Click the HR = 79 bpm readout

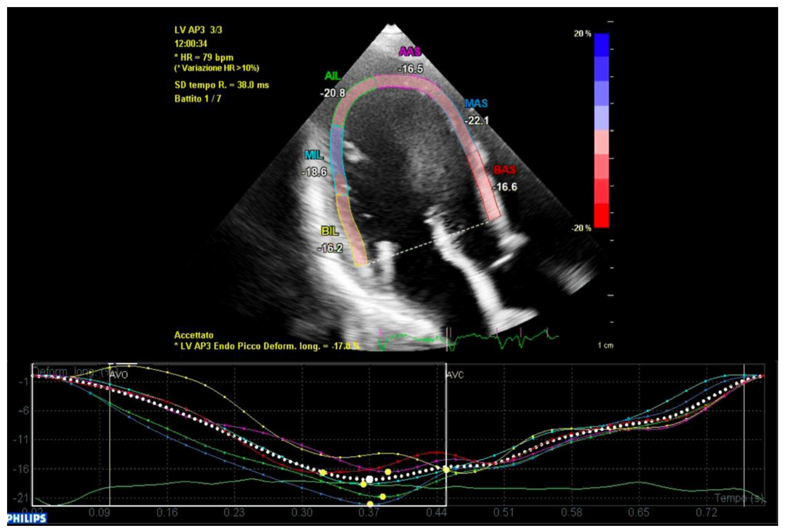coord(206,57)
